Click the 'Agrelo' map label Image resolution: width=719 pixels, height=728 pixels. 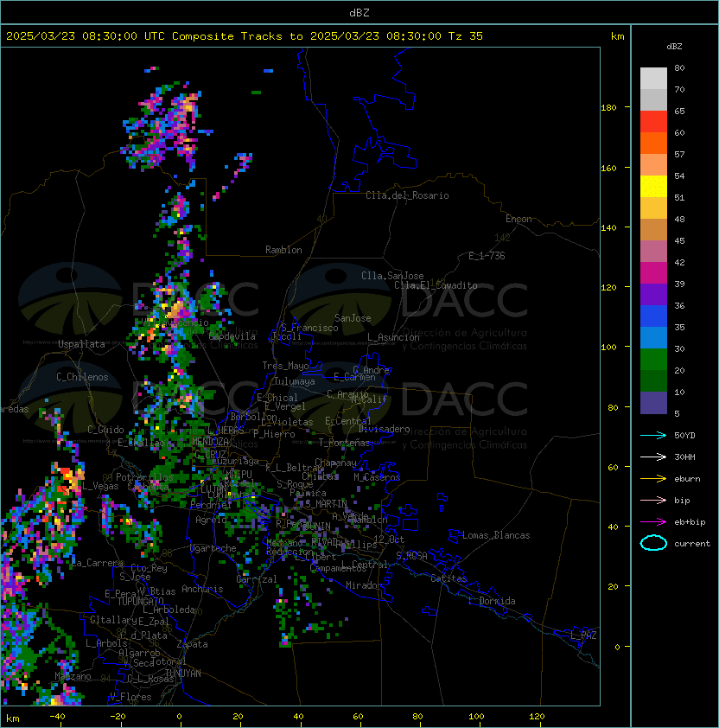pyautogui.click(x=211, y=520)
